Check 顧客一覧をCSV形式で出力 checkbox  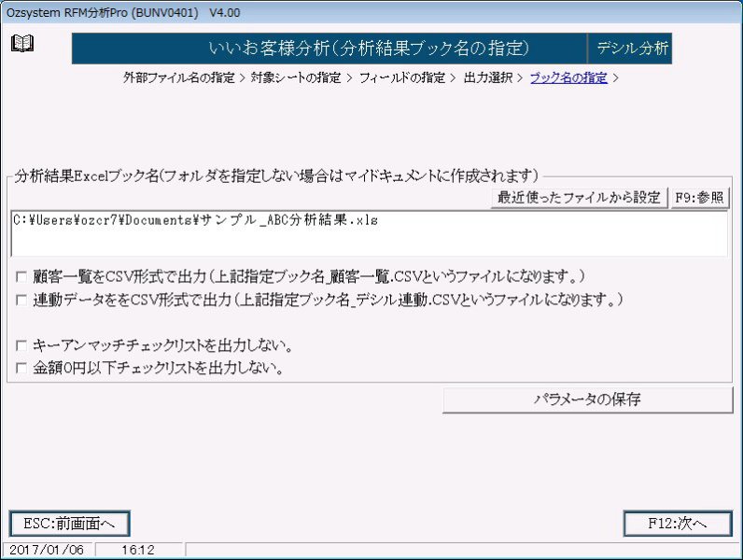coord(21,276)
